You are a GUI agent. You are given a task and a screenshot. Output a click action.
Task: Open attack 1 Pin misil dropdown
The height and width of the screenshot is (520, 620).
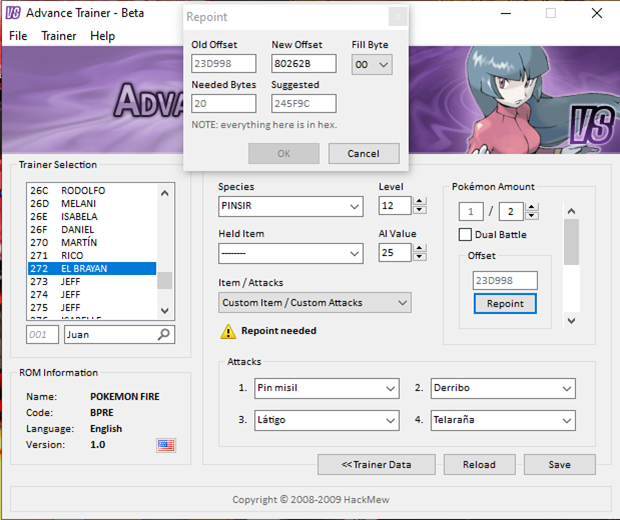click(x=326, y=388)
